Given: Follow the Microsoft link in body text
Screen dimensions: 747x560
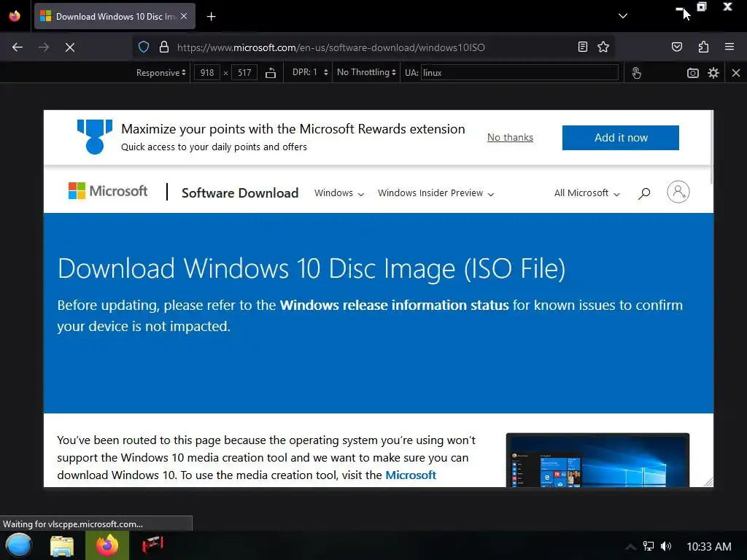Looking at the screenshot, I should (x=410, y=475).
